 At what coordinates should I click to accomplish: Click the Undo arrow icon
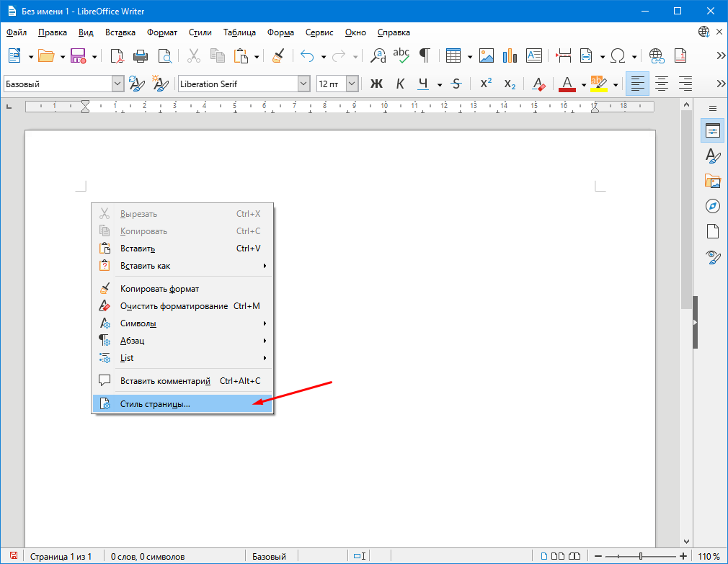point(307,56)
